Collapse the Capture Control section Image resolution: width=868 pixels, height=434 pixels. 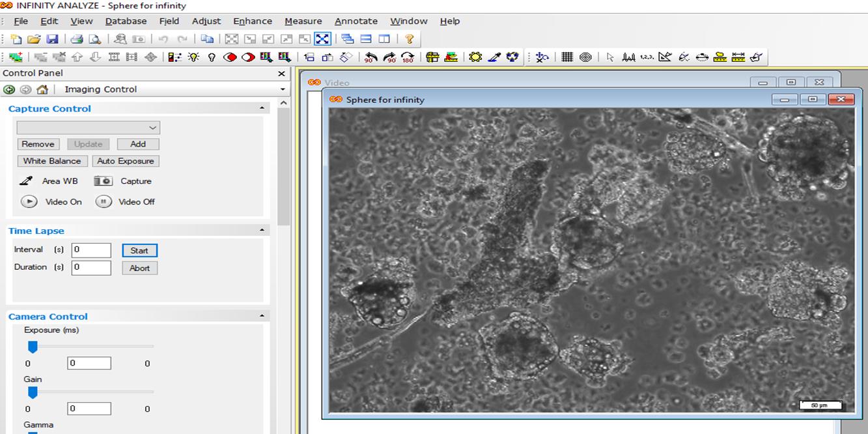pos(262,108)
